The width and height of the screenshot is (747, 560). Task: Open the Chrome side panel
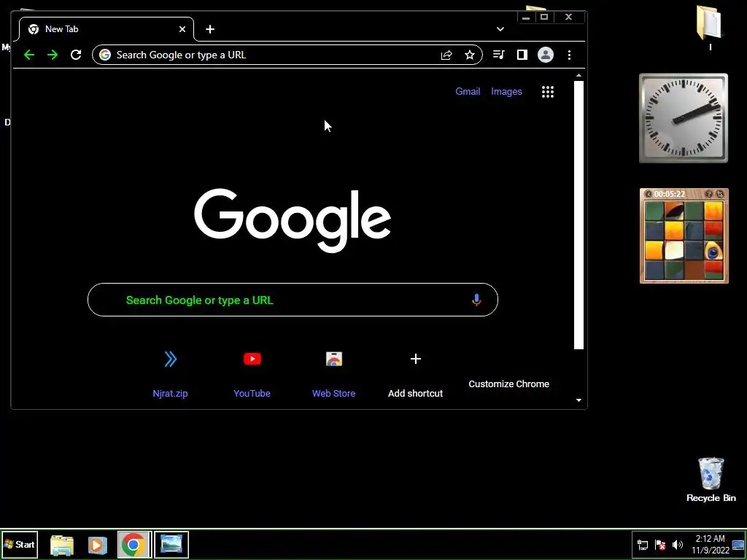(x=522, y=55)
